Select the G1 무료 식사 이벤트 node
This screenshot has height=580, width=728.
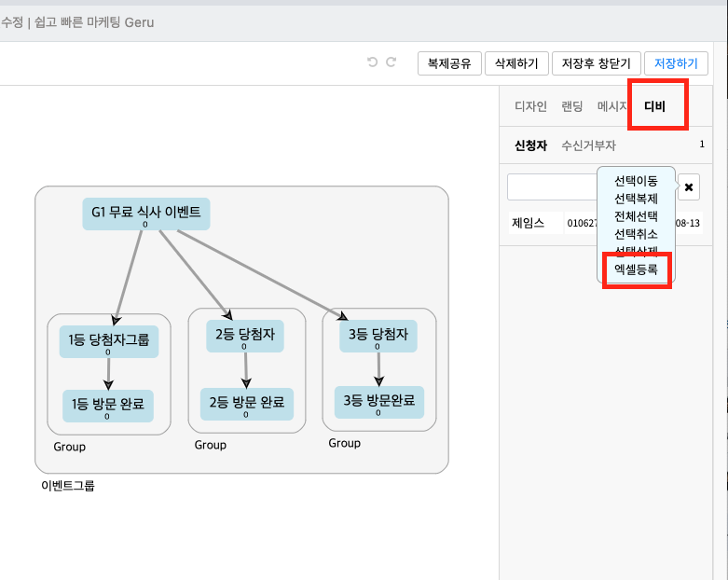coord(145,214)
